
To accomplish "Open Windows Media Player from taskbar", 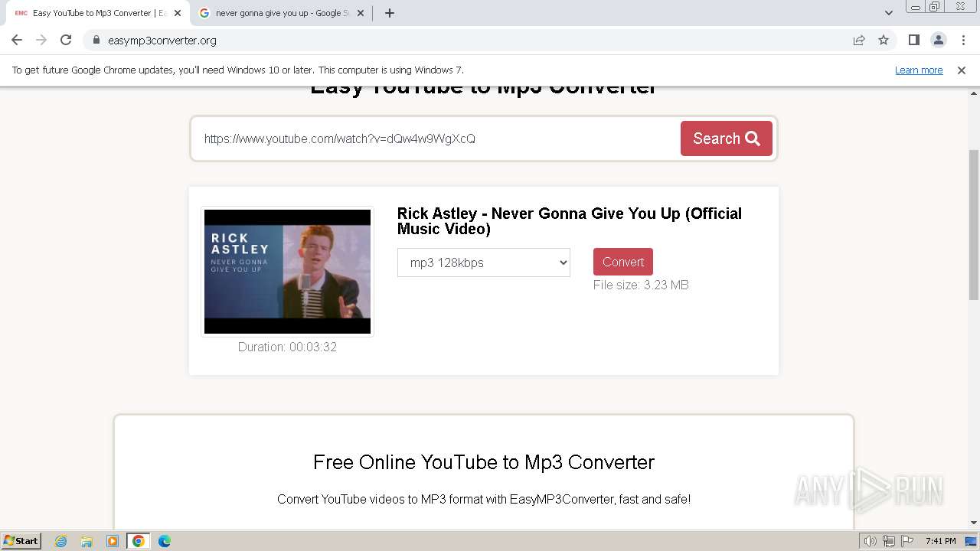I will pyautogui.click(x=113, y=541).
